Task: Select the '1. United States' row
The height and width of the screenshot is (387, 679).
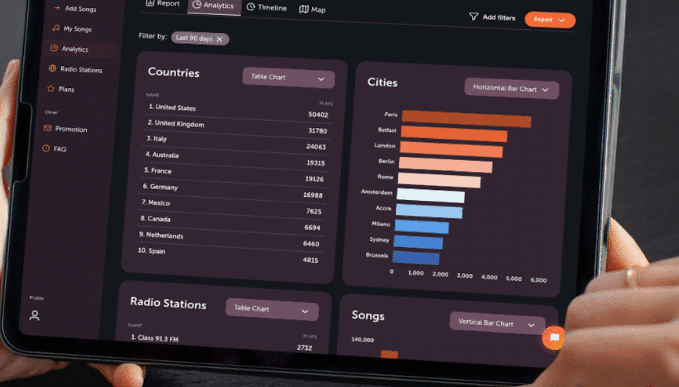Action: [x=237, y=110]
